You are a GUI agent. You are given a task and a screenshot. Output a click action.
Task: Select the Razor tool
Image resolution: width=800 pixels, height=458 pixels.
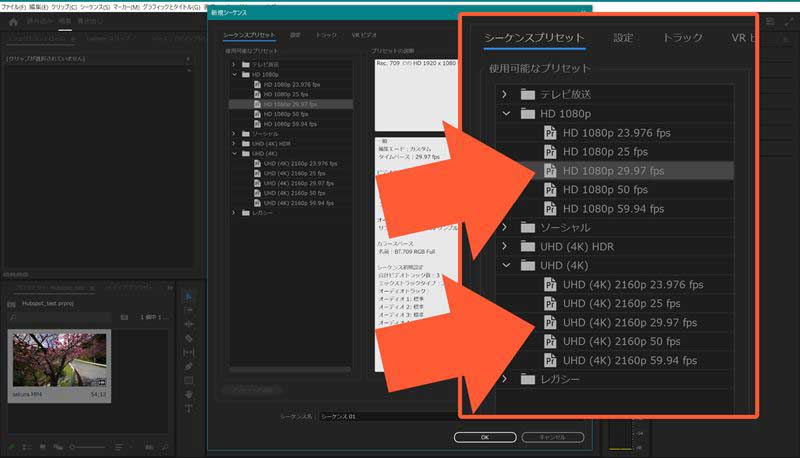(x=188, y=338)
